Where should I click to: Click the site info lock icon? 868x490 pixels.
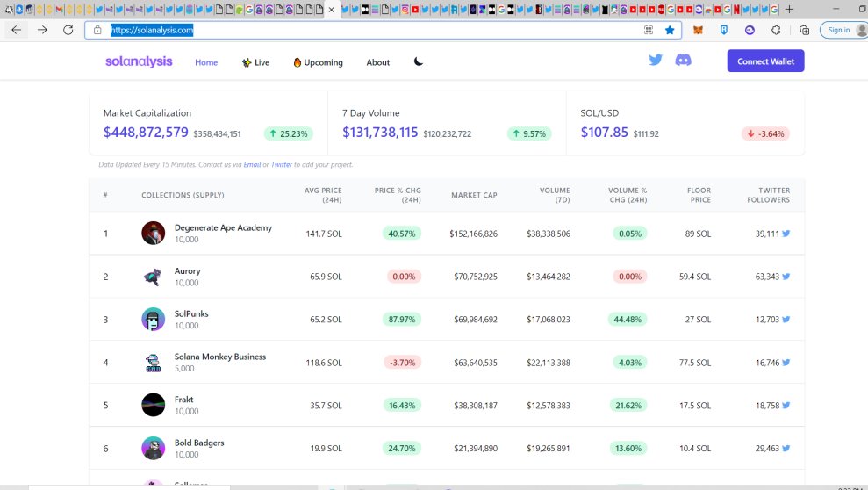[x=97, y=30]
